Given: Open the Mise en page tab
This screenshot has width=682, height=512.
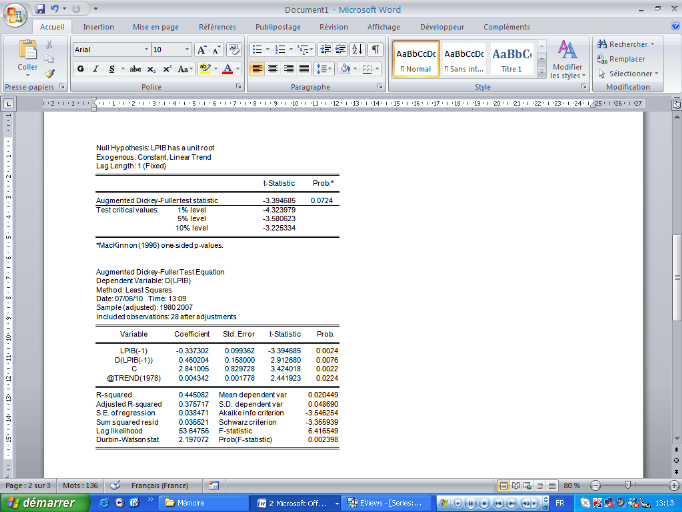Looking at the screenshot, I should (156, 27).
